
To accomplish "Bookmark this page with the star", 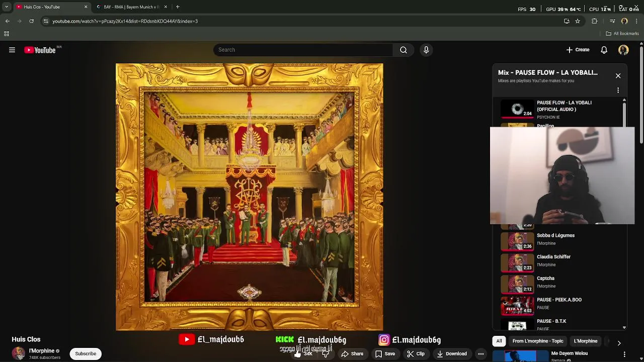I will [x=578, y=21].
